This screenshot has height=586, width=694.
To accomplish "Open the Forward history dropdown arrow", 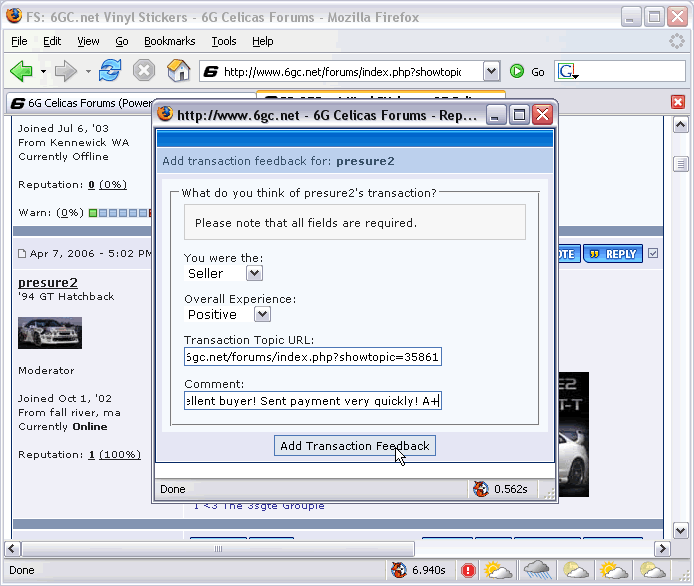I will coord(88,71).
